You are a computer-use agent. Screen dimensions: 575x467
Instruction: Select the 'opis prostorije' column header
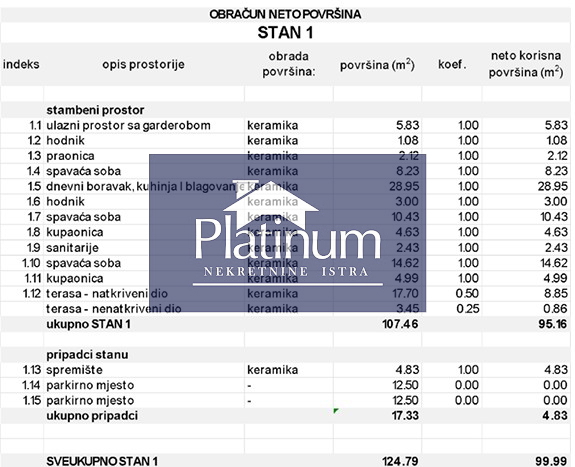click(x=143, y=65)
